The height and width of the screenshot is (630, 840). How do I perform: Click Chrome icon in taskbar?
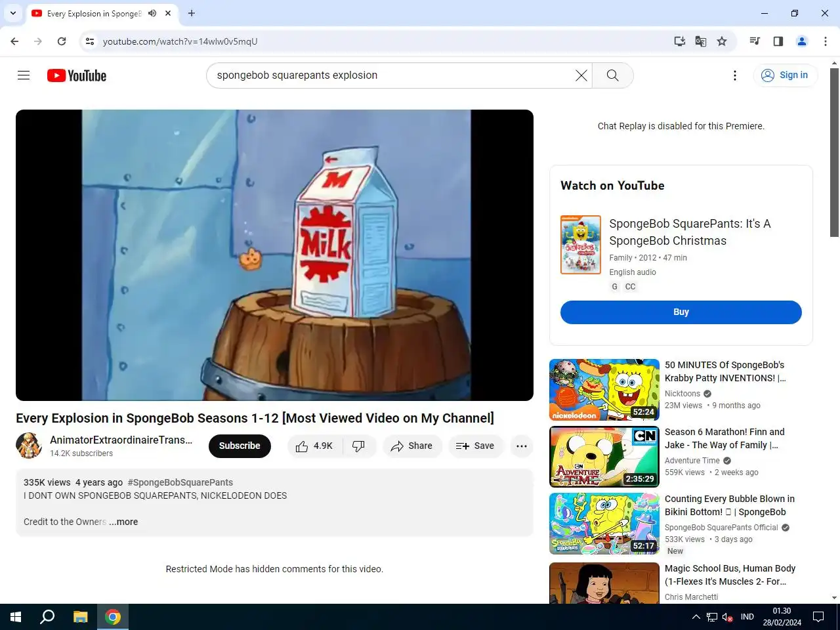pos(113,617)
